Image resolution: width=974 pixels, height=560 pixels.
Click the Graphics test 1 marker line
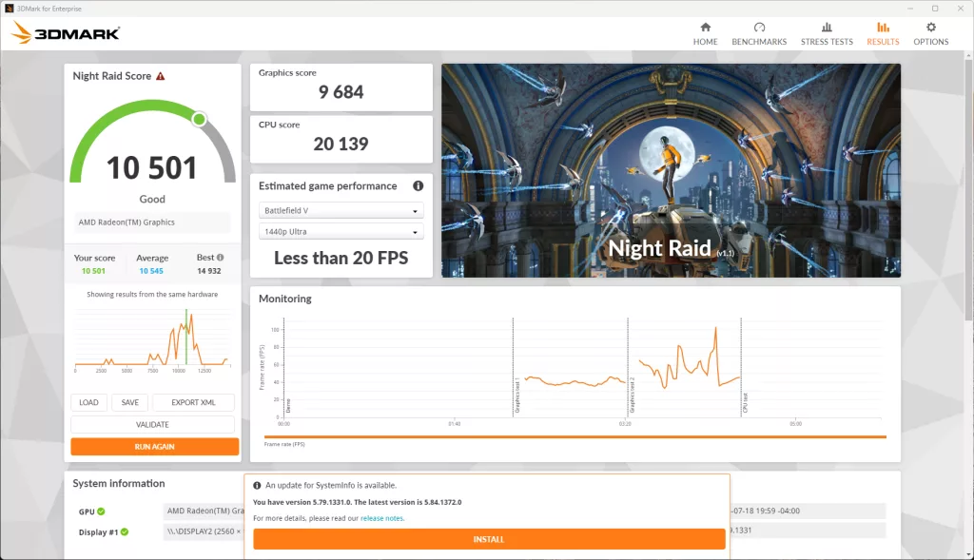(x=513, y=367)
